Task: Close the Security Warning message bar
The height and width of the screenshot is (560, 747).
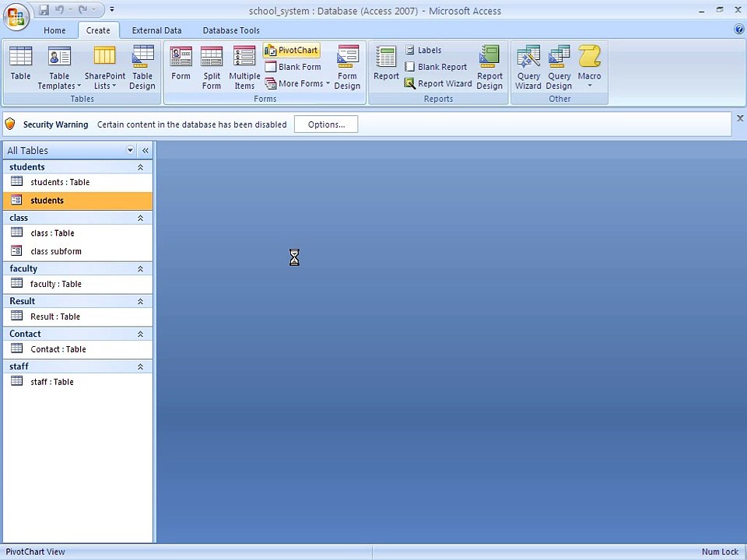Action: point(740,118)
